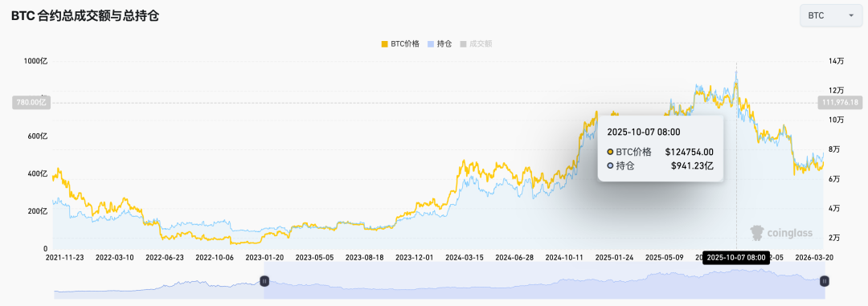This screenshot has width=868, height=306.
Task: Toggle the 持仓 legend series
Action: (x=440, y=43)
